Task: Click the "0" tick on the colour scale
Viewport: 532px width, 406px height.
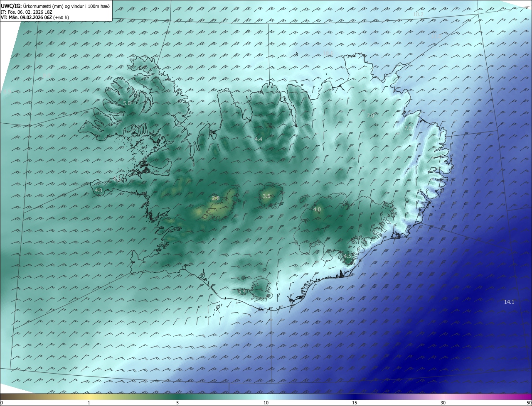Action: pyautogui.click(x=2, y=403)
